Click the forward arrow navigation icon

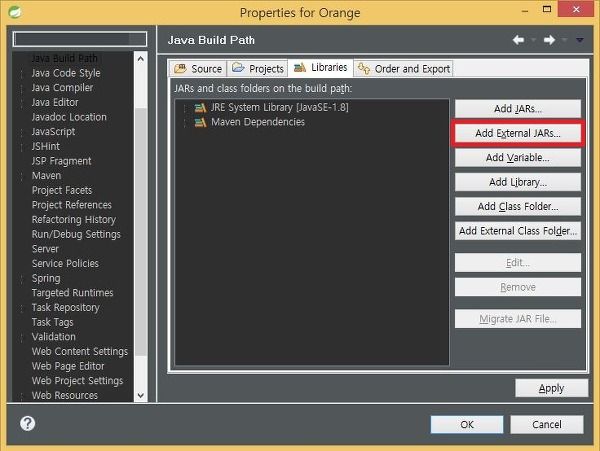549,40
